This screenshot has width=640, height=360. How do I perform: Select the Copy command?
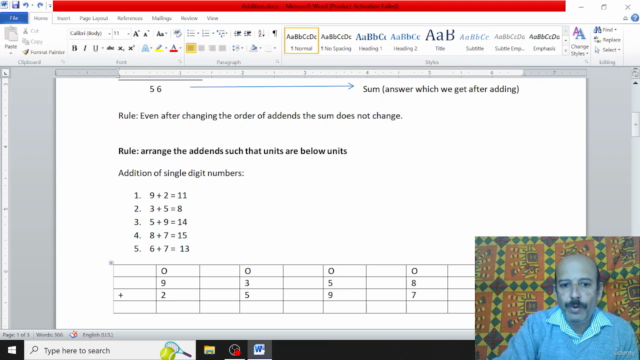tap(33, 42)
